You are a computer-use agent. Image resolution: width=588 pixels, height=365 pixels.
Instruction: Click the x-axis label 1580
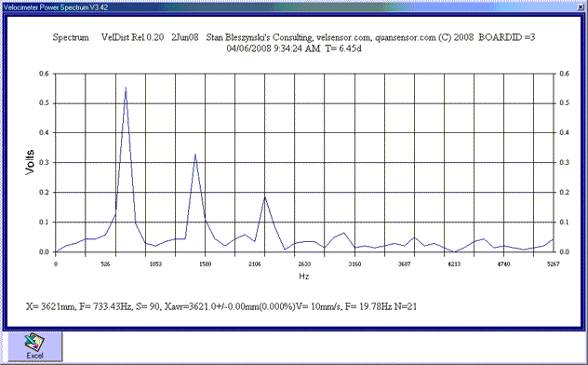(205, 264)
